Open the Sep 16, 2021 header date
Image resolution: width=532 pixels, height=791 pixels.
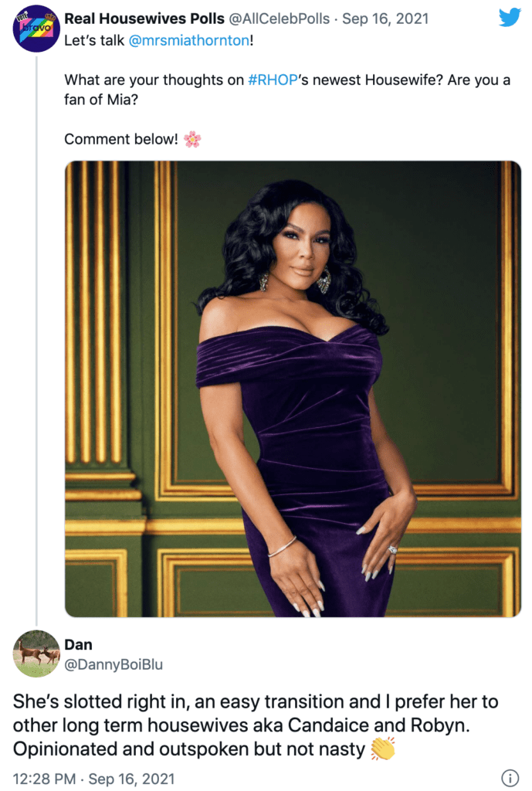point(385,19)
